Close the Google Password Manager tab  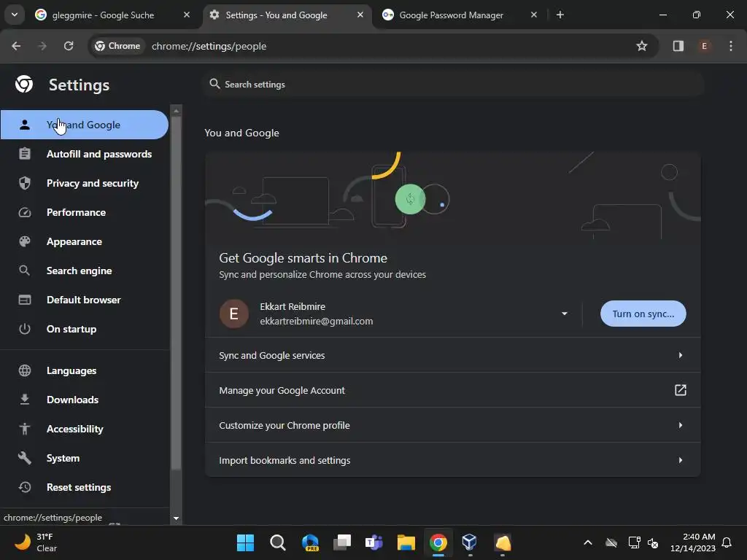click(x=533, y=15)
